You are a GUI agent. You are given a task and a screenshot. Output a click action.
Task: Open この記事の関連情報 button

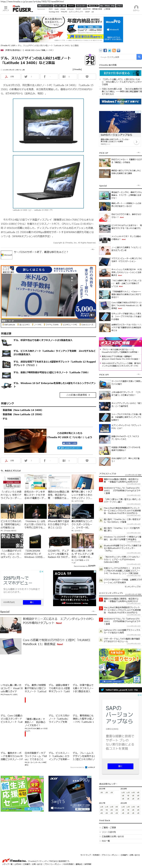click(x=78, y=395)
